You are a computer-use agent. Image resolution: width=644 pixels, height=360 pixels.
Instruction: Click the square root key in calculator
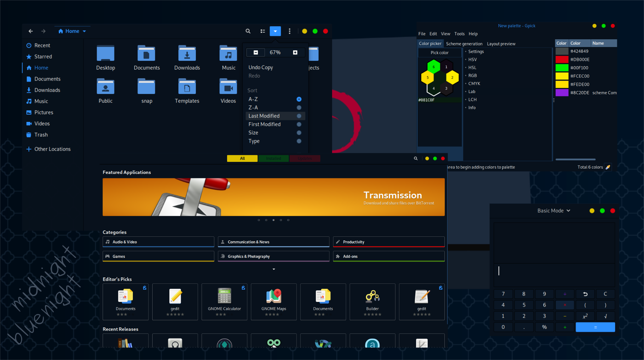point(605,316)
